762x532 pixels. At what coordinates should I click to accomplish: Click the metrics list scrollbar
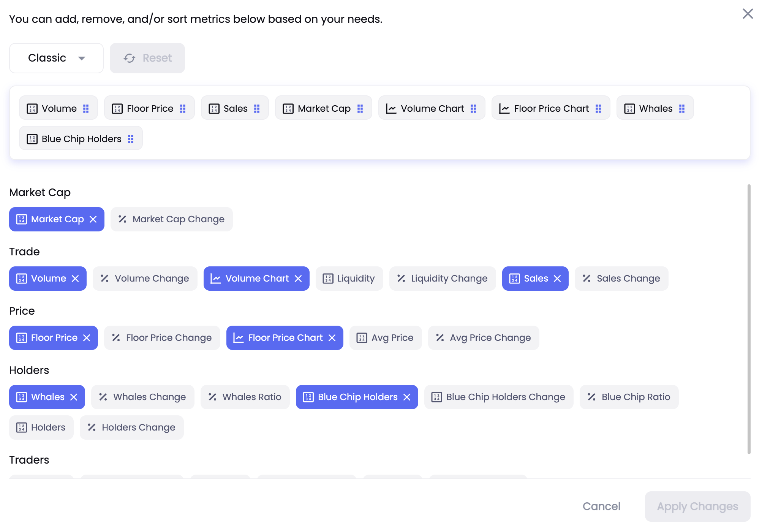pyautogui.click(x=749, y=319)
